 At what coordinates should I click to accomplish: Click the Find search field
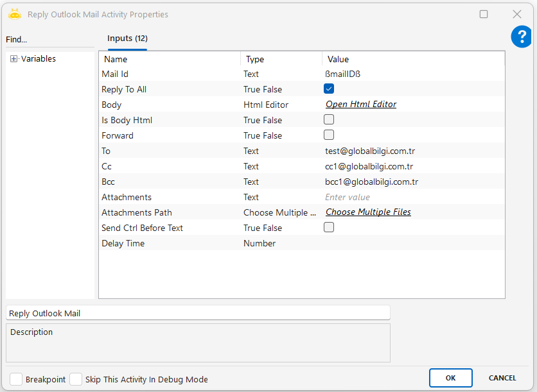tap(49, 40)
